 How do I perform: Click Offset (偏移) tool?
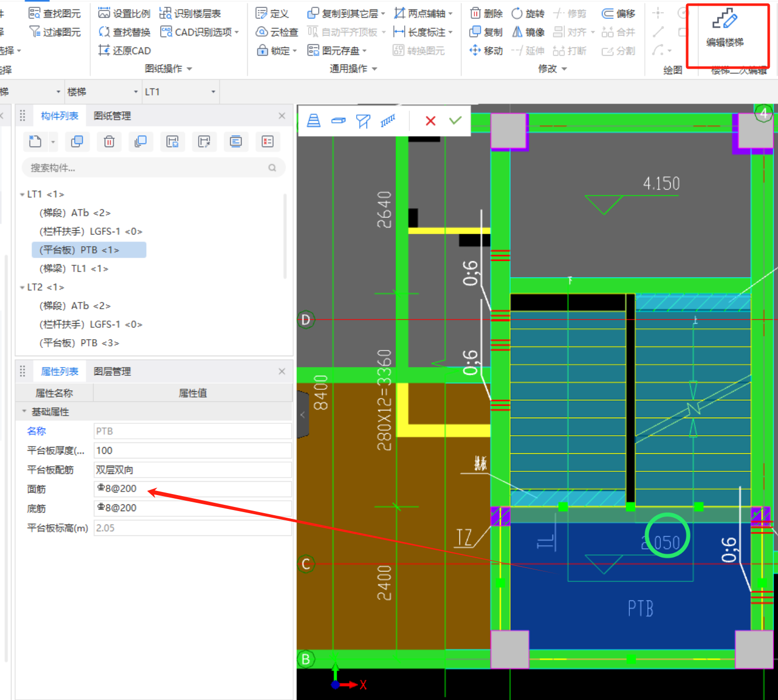(x=618, y=13)
